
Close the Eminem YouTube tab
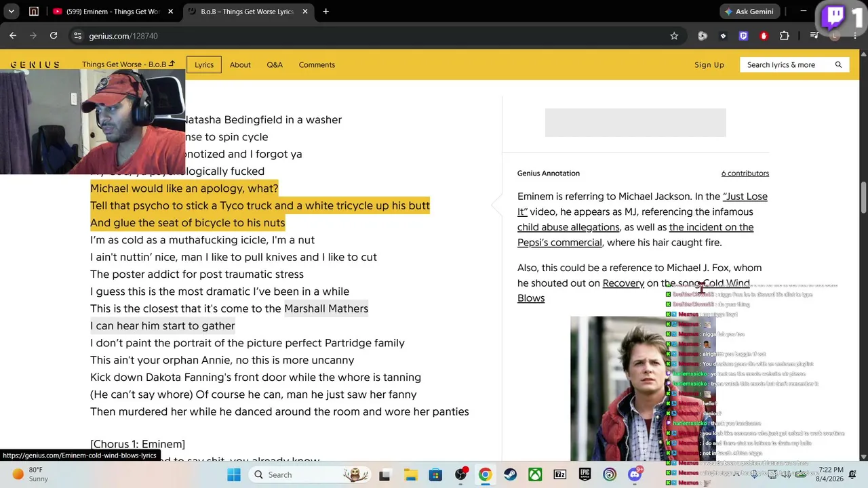[x=170, y=12]
